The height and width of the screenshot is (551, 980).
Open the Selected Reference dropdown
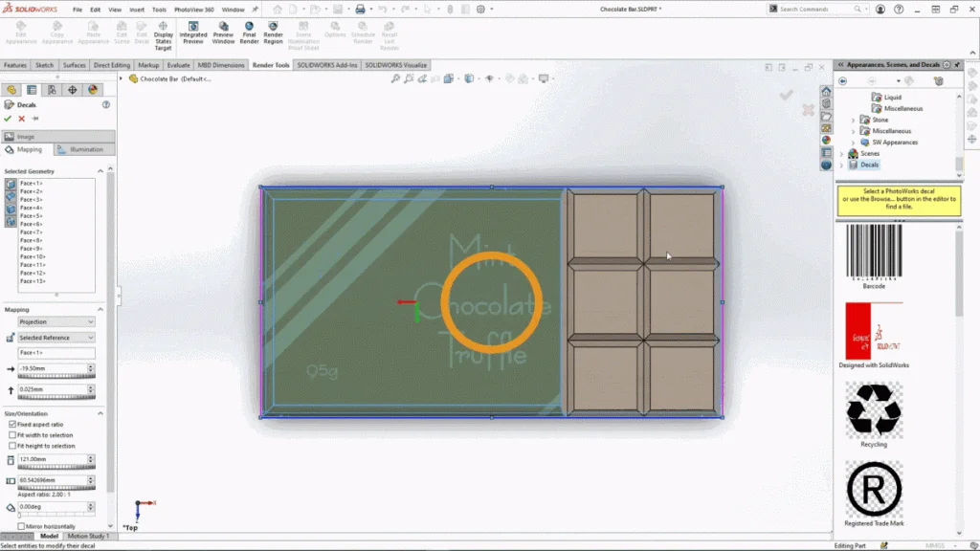coord(56,338)
